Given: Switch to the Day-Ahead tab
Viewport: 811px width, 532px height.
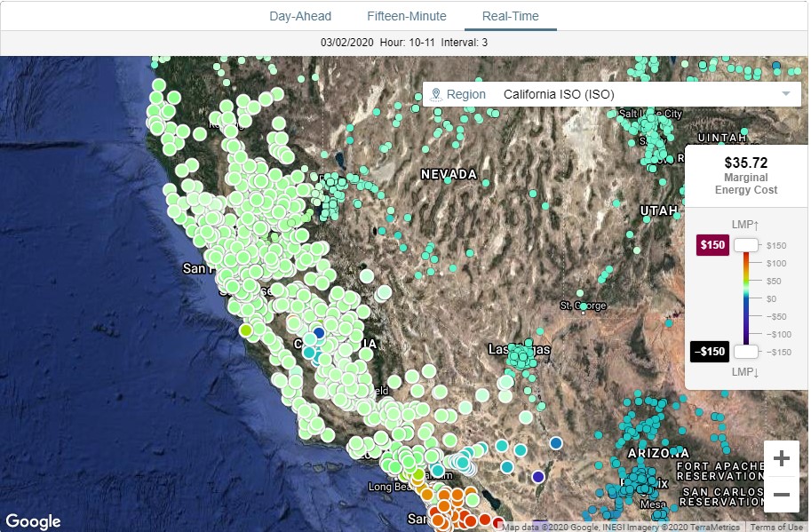Looking at the screenshot, I should 300,16.
